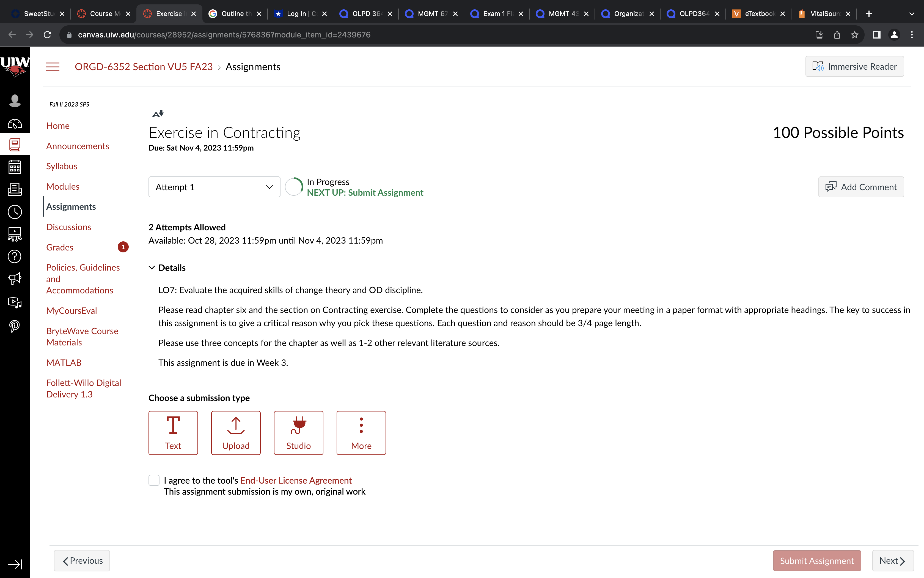Viewport: 924px width, 578px height.
Task: Open the Help question mark icon
Action: pyautogui.click(x=15, y=257)
